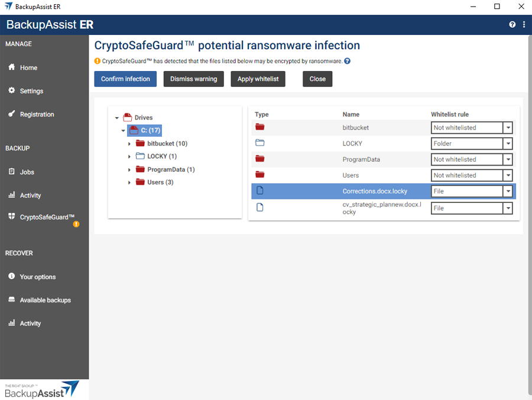Image resolution: width=532 pixels, height=400 pixels.
Task: Click the red Users folder icon in tree
Action: pyautogui.click(x=140, y=182)
